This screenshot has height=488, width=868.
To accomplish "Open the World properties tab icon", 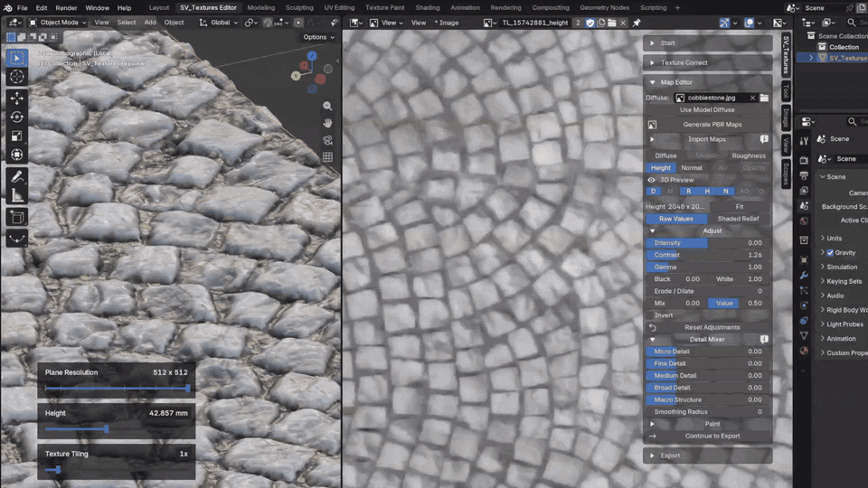I will point(804,221).
